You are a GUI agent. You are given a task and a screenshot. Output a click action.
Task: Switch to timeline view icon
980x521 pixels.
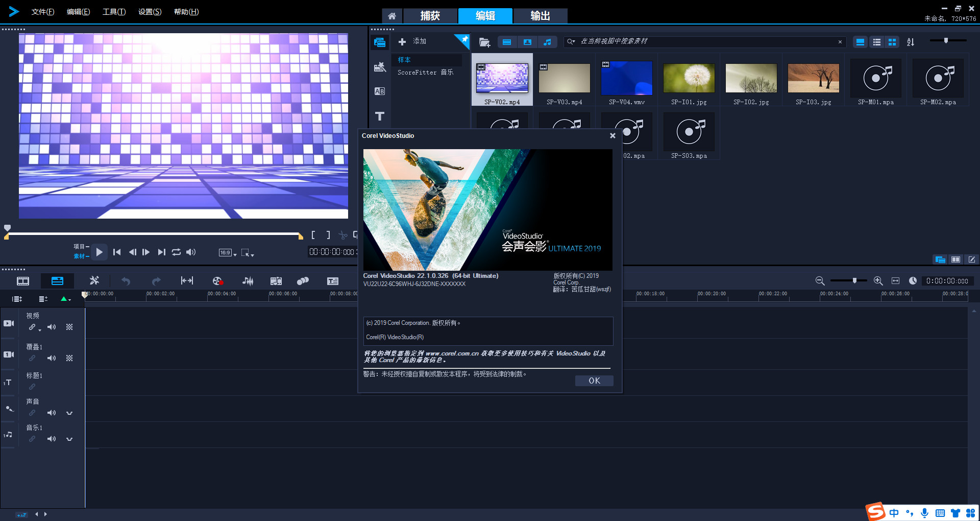click(x=58, y=281)
